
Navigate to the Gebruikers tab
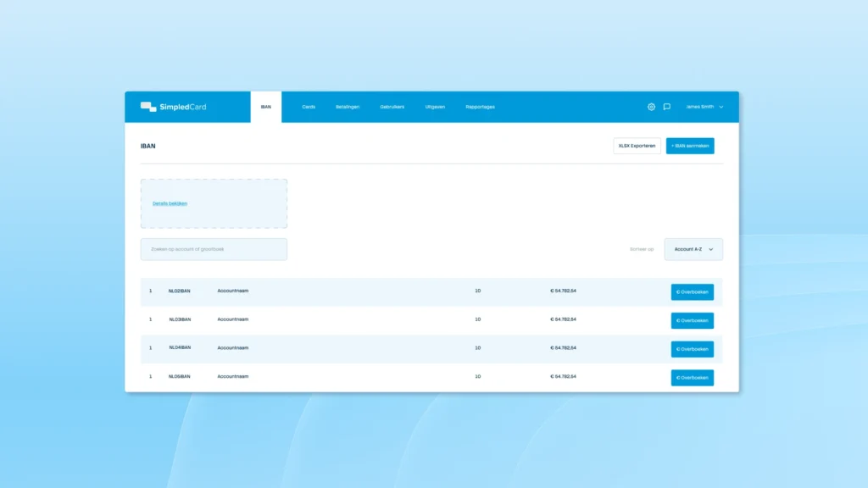[392, 107]
